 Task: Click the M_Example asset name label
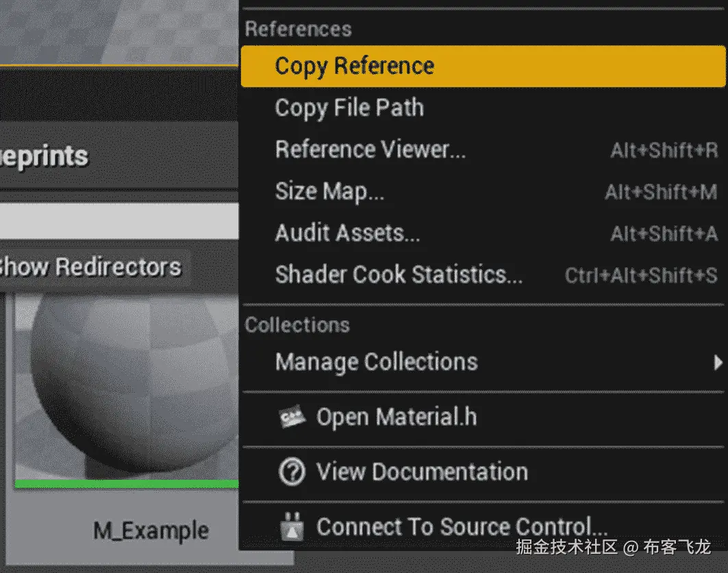pyautogui.click(x=151, y=531)
